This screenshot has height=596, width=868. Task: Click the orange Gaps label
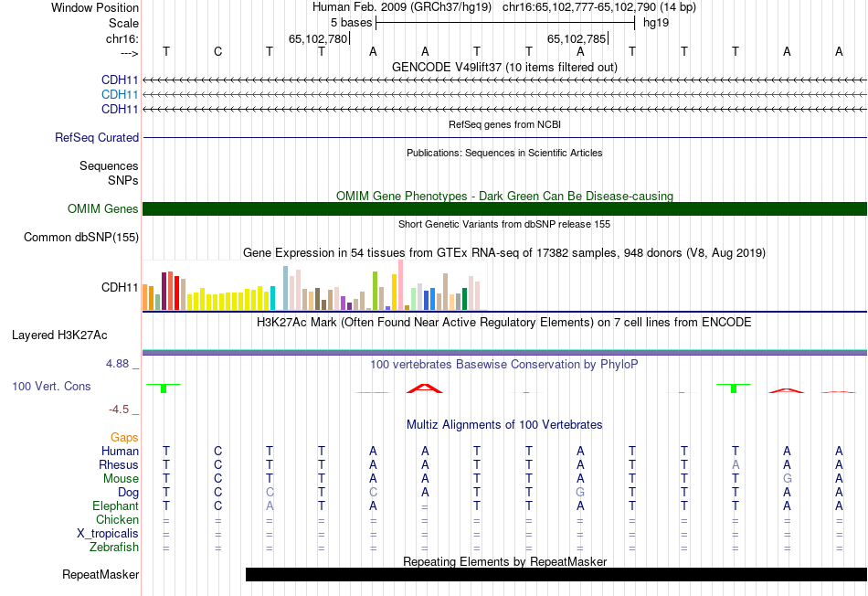[x=124, y=438]
